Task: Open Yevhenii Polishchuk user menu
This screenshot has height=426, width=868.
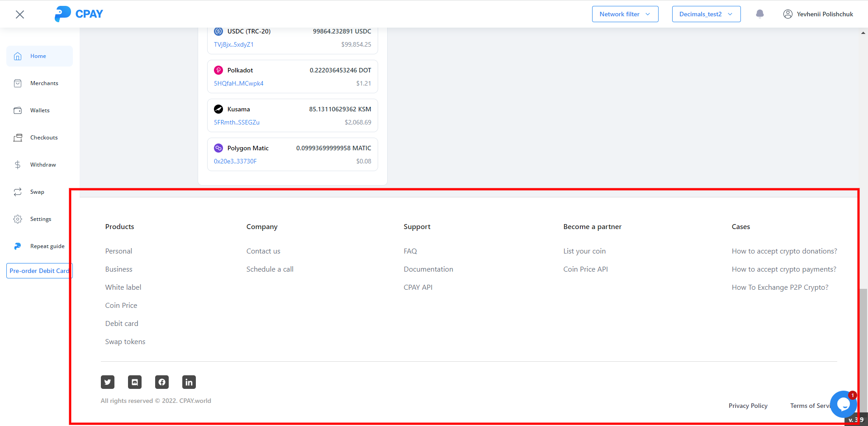Action: click(818, 14)
